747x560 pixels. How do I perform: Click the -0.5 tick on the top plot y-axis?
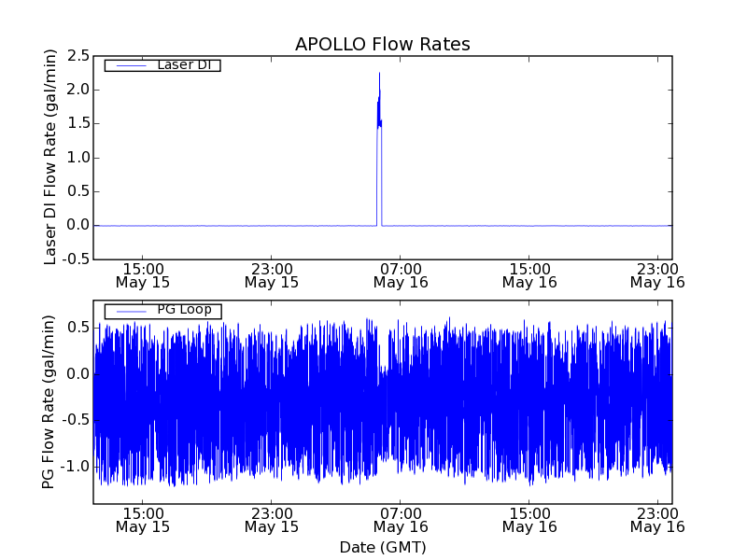[x=76, y=259]
